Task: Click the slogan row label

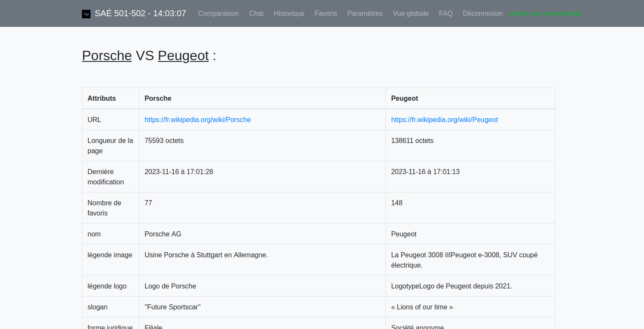Action: 97,307
